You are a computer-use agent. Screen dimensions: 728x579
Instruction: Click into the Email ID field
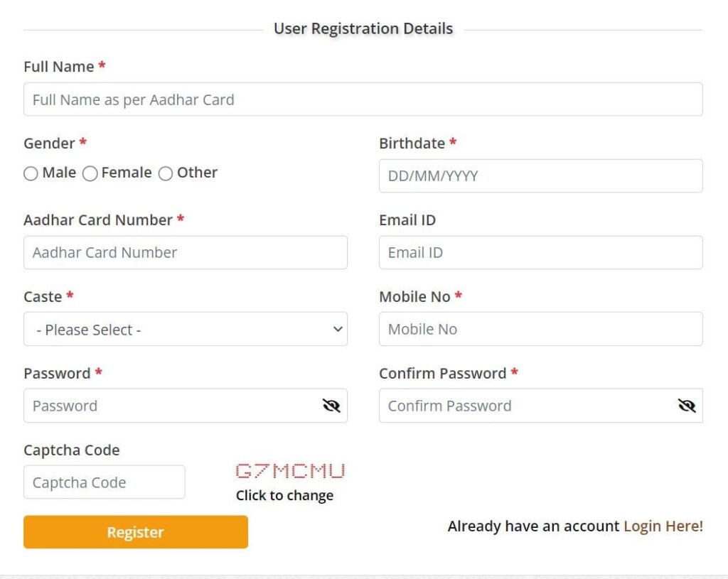540,253
